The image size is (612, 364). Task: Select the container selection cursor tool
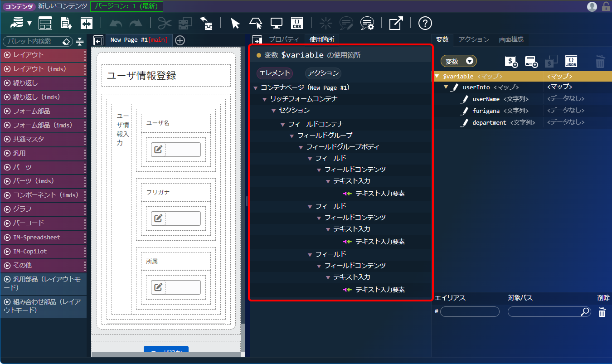click(255, 24)
